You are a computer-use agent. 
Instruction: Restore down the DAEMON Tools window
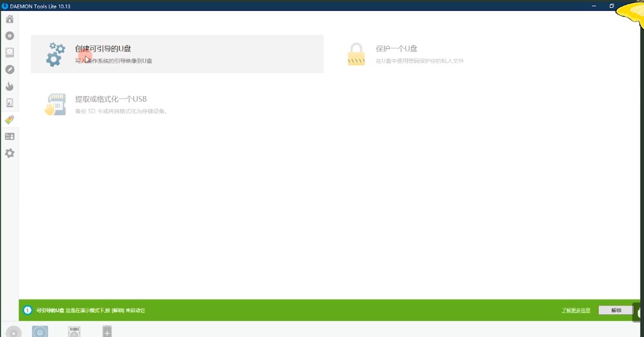pos(612,6)
